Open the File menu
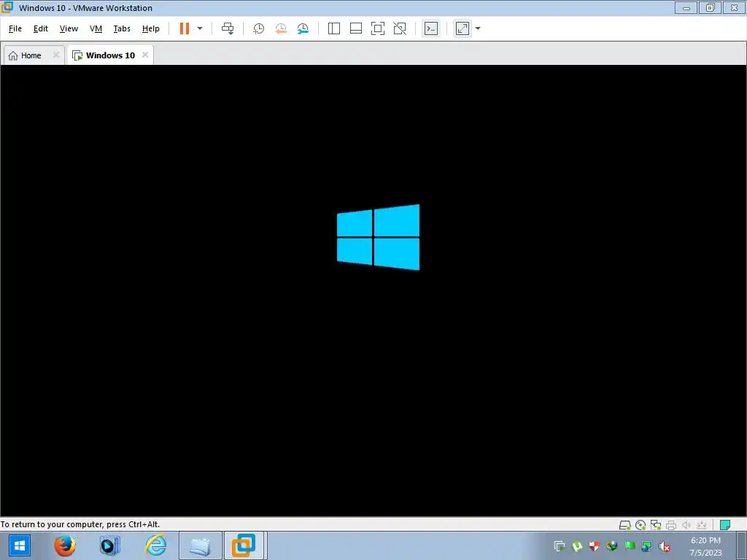747x560 pixels. [15, 28]
